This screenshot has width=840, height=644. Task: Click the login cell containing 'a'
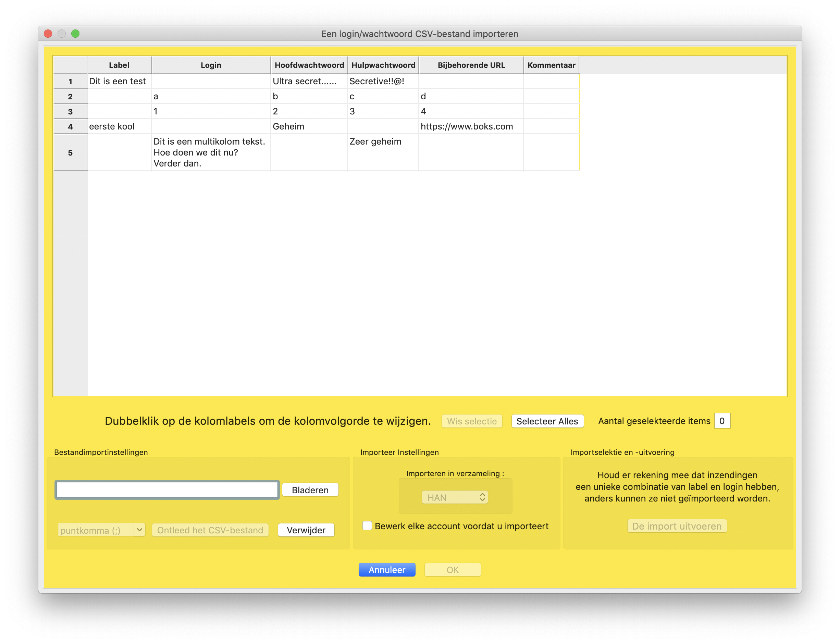(211, 97)
